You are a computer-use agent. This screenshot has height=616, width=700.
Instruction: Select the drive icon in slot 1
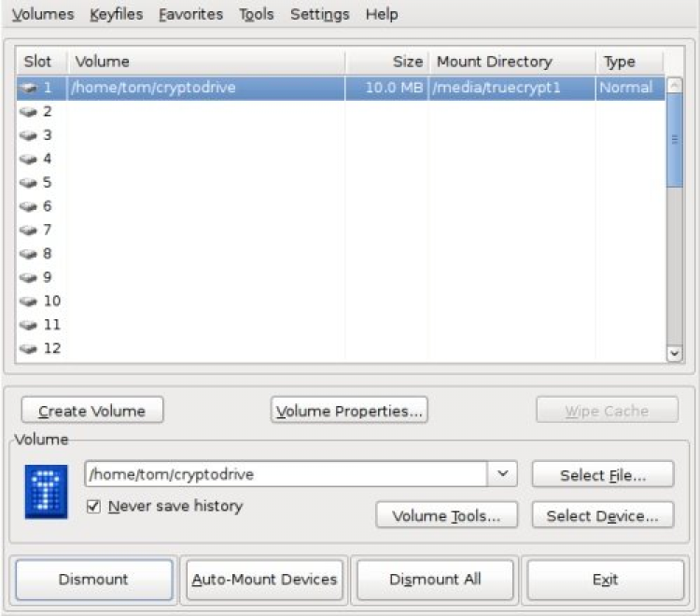[x=28, y=88]
